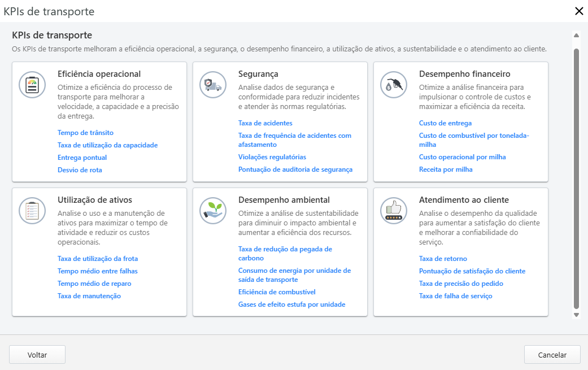Select Taxa de acidentes link
This screenshot has height=370, width=588.
click(265, 123)
